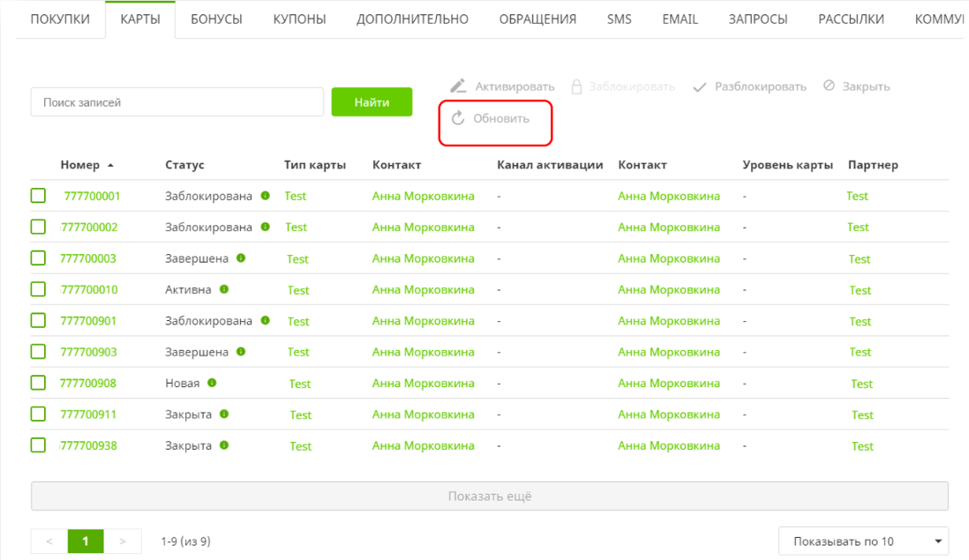Switch to the Бонусы tab
The height and width of the screenshot is (560, 969).
click(216, 19)
